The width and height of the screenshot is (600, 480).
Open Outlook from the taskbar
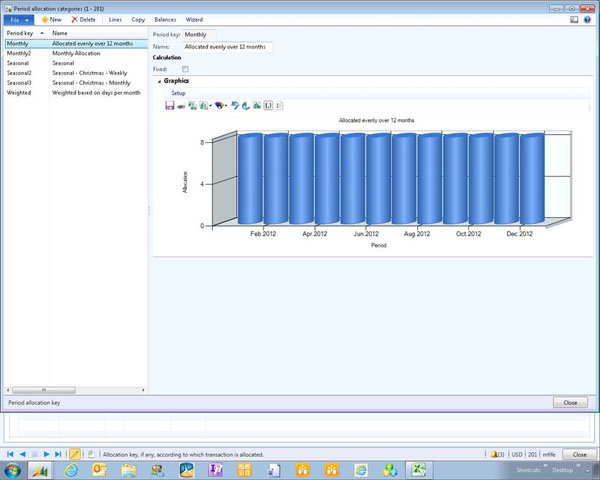(x=99, y=470)
